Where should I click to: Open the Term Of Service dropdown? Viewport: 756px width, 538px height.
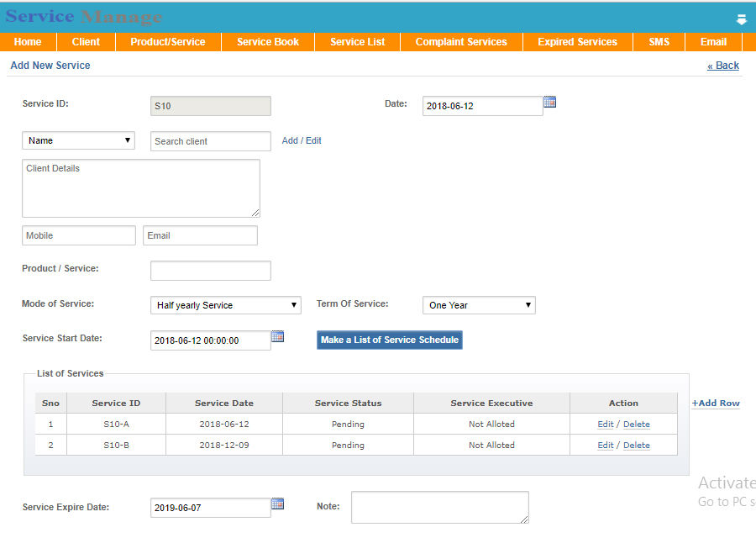tap(479, 305)
